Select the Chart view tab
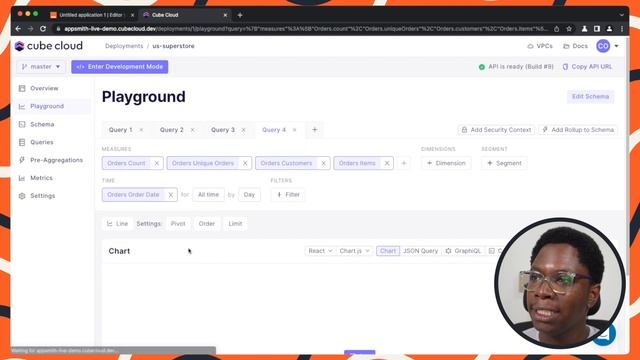The height and width of the screenshot is (360, 640). point(388,251)
